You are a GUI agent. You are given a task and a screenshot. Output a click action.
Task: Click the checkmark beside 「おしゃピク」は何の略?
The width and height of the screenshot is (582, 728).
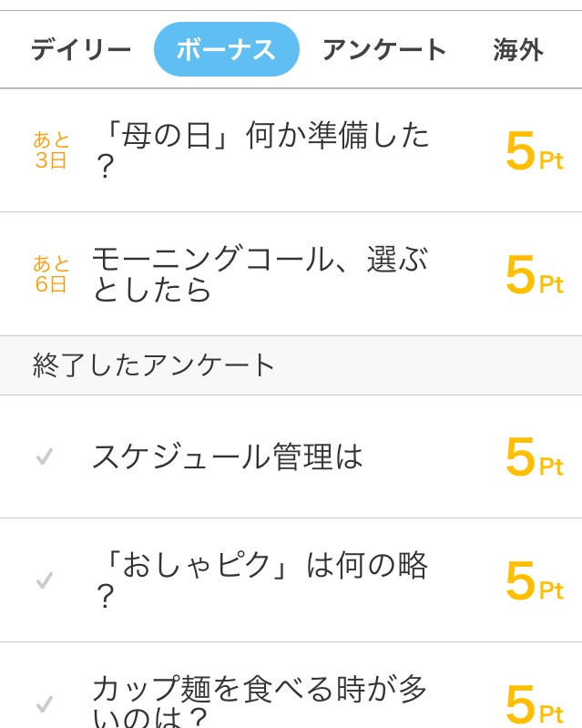pos(44,580)
